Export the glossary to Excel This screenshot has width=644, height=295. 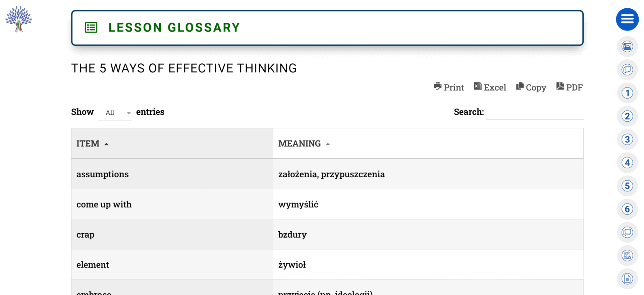point(490,87)
